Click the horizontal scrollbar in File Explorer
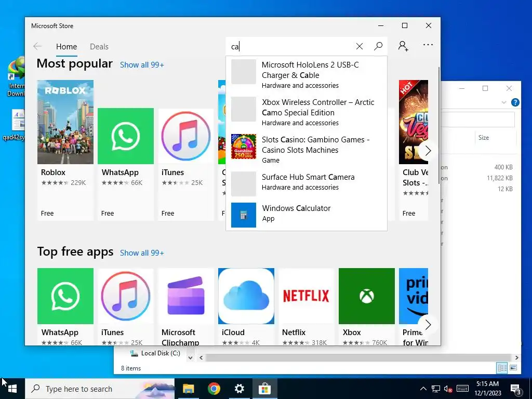 point(358,357)
